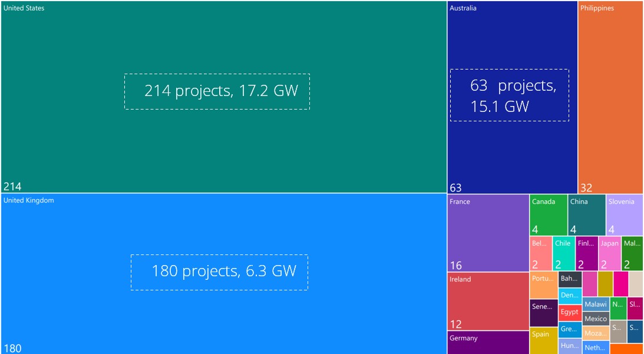This screenshot has height=354, width=644.
Task: Select the red Egypt tile
Action: (x=570, y=312)
